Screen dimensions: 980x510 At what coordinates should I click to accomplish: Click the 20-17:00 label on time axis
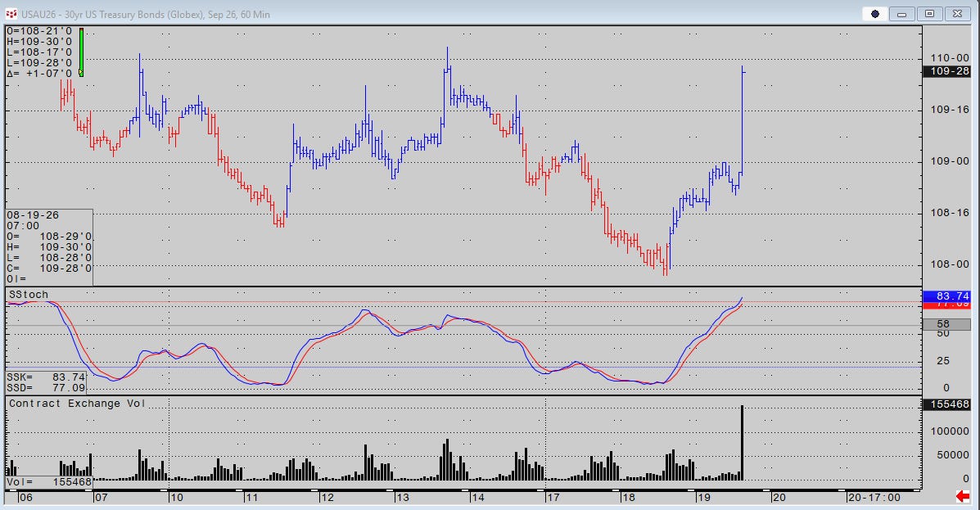tap(874, 498)
